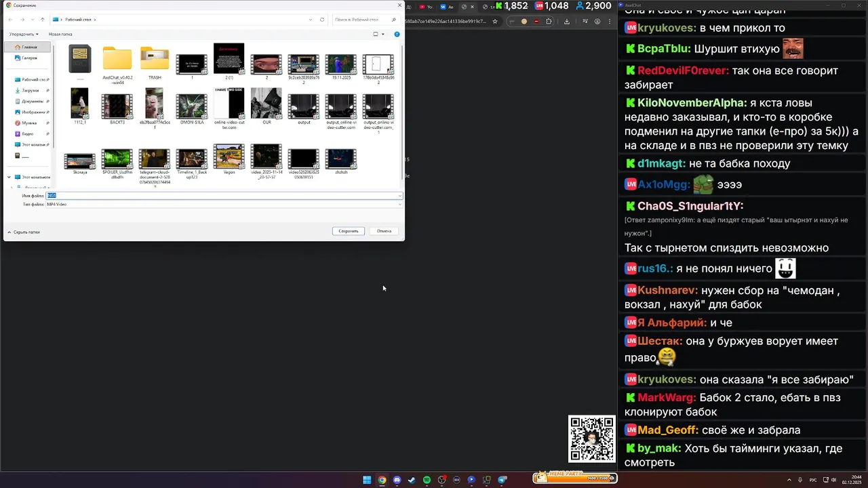Open the Chrome media controls icon
Image resolution: width=868 pixels, height=488 pixels.
[585, 21]
